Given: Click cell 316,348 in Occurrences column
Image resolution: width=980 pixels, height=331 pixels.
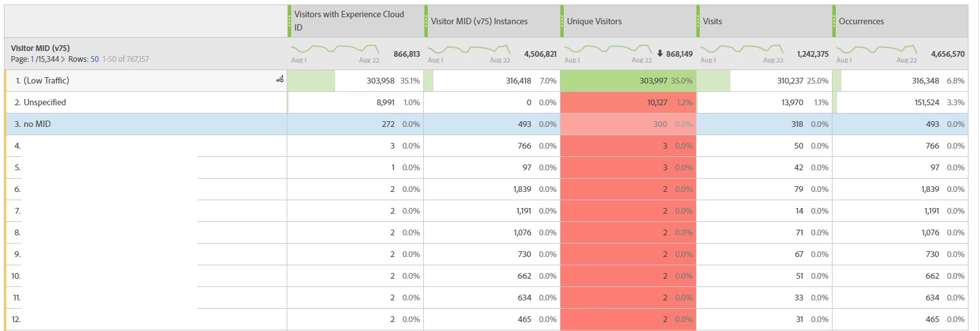Looking at the screenshot, I should coord(901,81).
